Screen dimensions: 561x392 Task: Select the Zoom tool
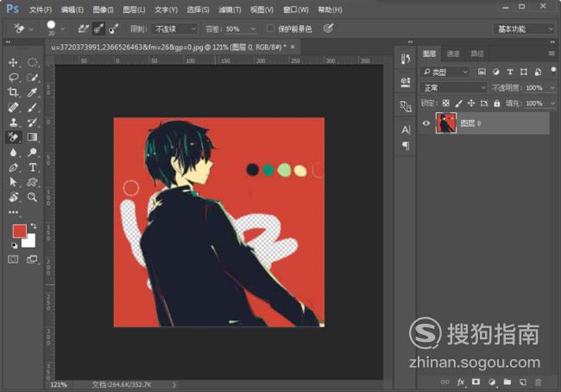pos(32,197)
